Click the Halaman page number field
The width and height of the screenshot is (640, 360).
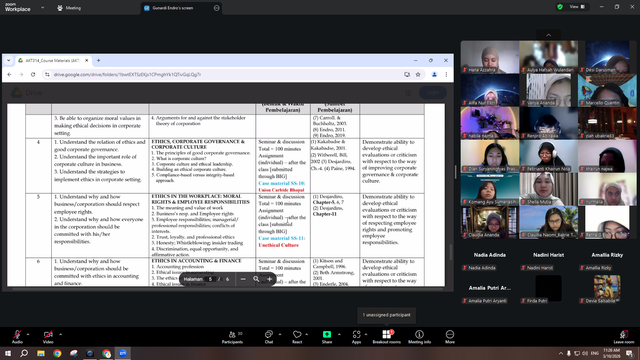[x=210, y=279]
